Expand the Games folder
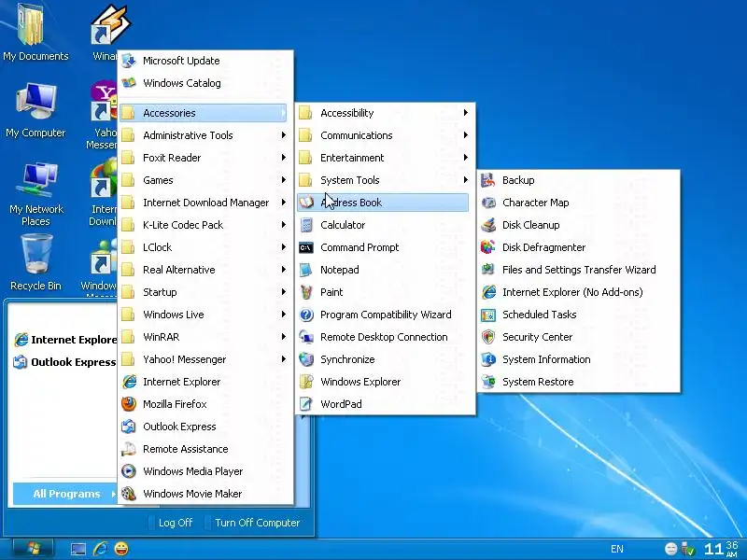The width and height of the screenshot is (747, 560). [204, 180]
